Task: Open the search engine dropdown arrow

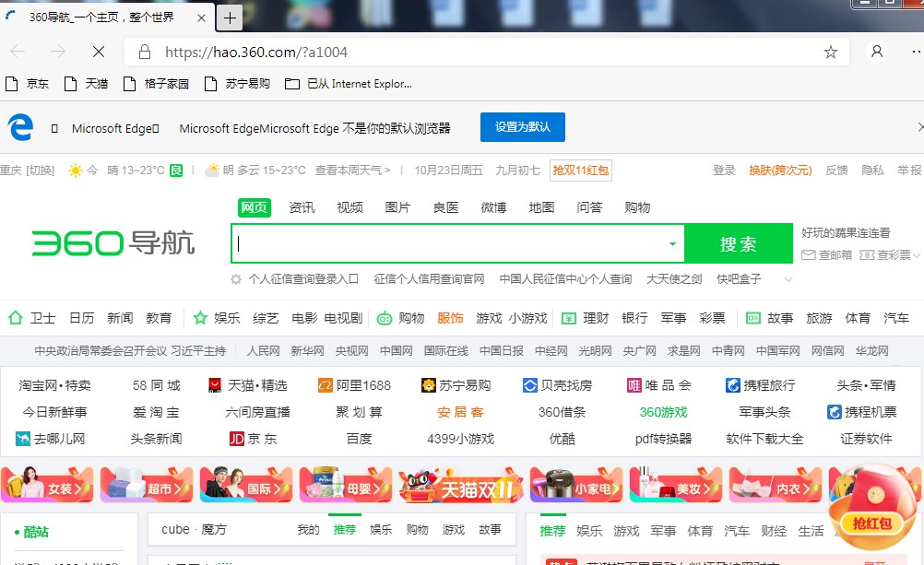Action: [672, 243]
